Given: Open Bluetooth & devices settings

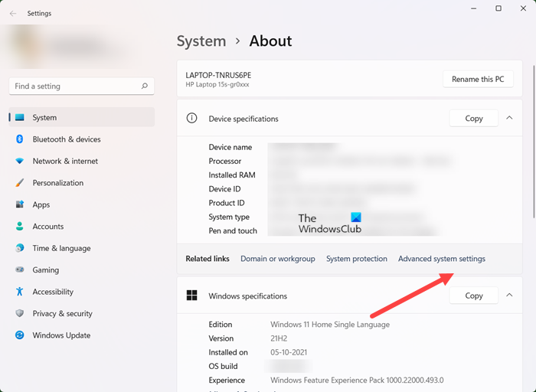Looking at the screenshot, I should 66,139.
